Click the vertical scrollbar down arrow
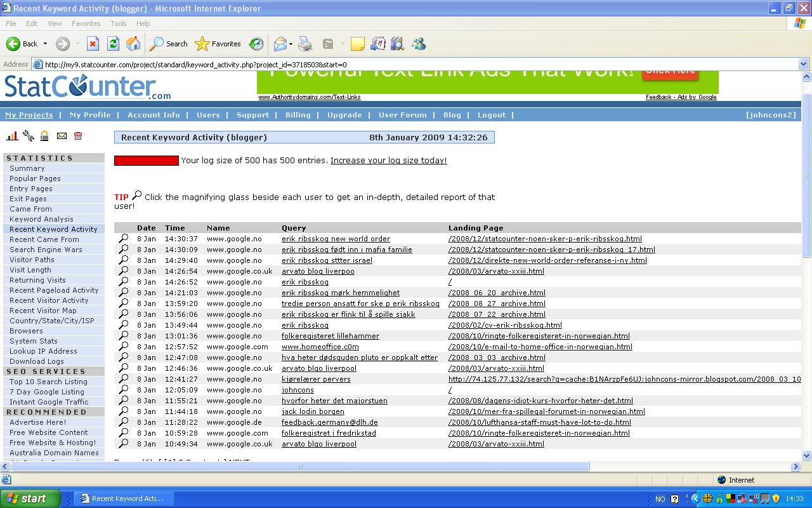 click(806, 455)
